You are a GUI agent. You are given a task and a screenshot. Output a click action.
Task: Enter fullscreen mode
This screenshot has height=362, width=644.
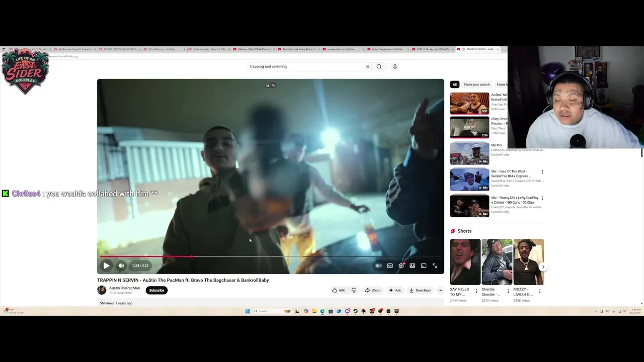pyautogui.click(x=435, y=265)
